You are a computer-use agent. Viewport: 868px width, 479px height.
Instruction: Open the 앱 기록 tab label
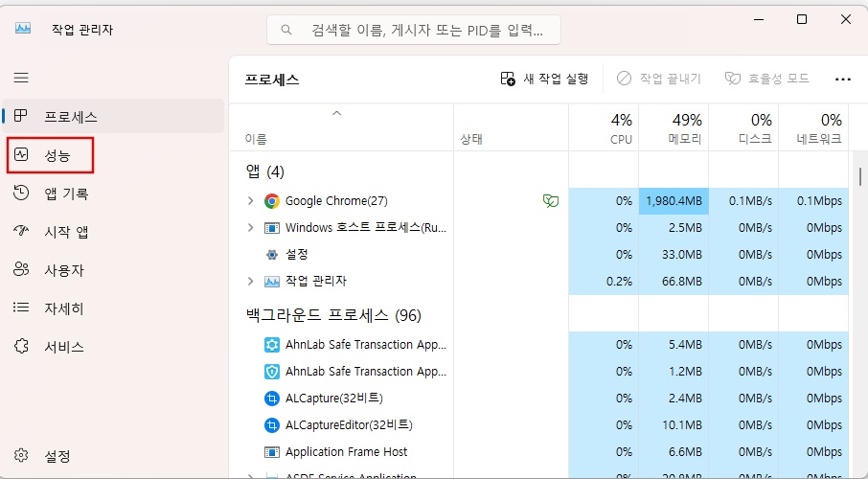point(66,194)
